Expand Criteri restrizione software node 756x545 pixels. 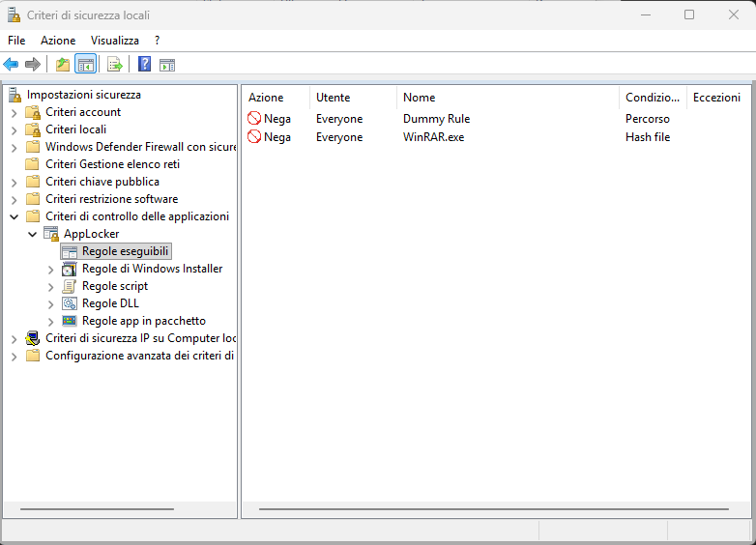[14, 200]
